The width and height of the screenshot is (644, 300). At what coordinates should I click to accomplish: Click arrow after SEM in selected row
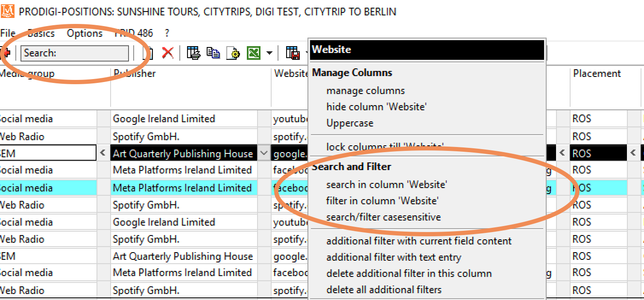pos(102,153)
